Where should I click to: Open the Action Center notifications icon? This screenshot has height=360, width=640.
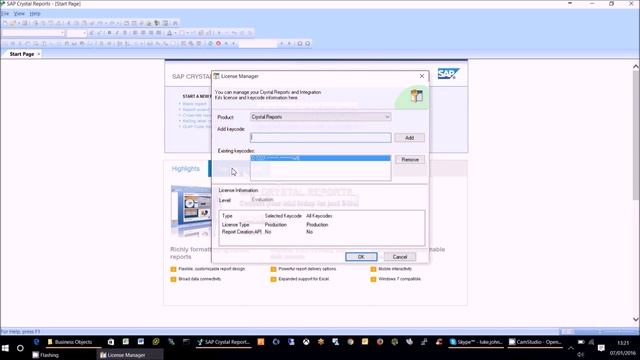pyautogui.click(x=601, y=348)
